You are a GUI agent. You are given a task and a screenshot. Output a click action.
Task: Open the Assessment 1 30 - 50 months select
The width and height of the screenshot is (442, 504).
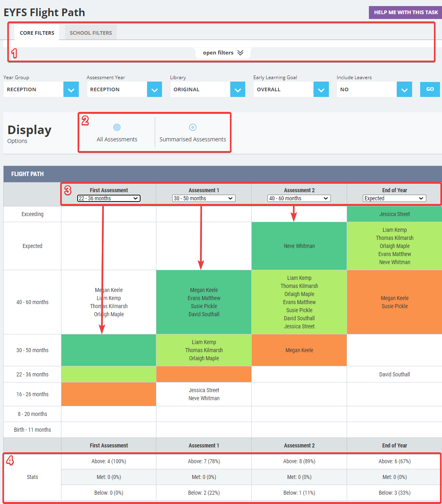204,198
